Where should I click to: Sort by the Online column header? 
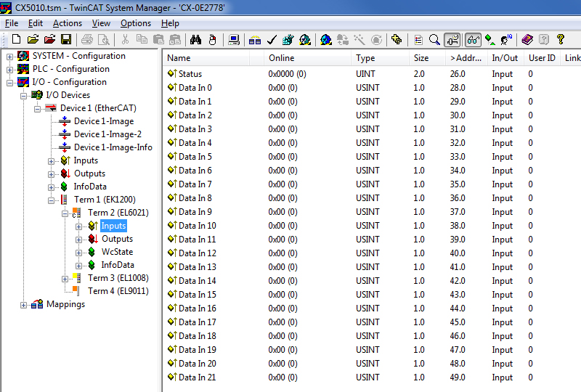307,58
